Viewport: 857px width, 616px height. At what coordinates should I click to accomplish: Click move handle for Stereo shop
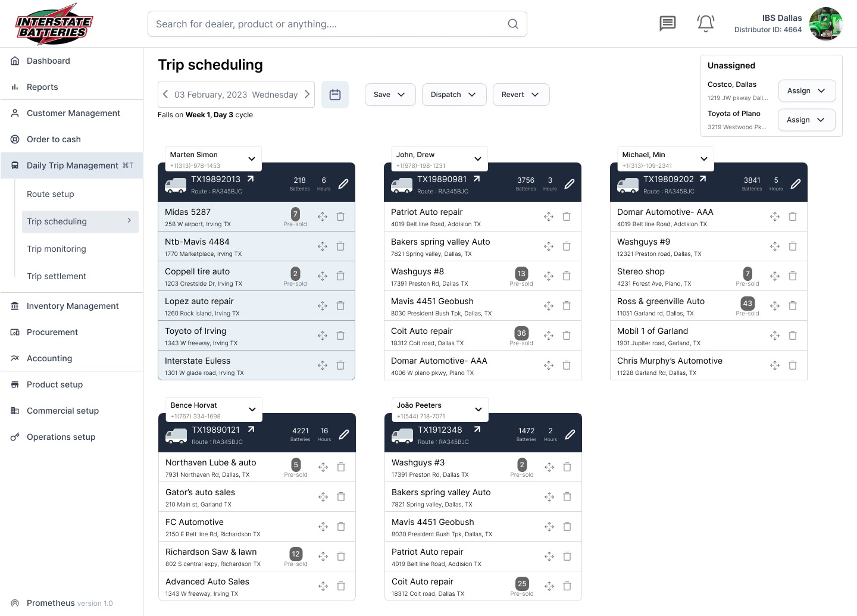[775, 276]
